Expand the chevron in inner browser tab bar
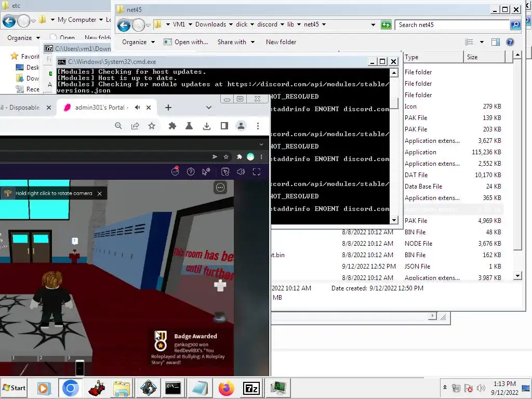 [x=261, y=144]
